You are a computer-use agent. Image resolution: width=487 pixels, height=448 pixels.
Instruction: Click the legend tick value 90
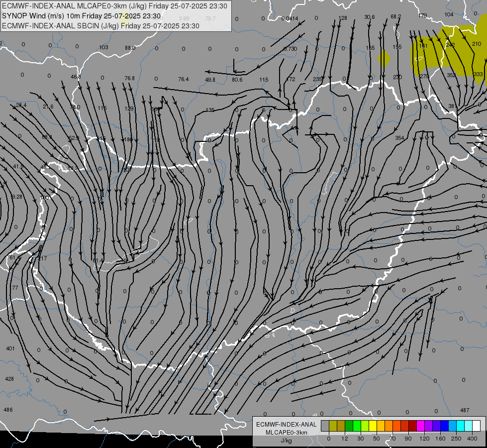coord(408,439)
